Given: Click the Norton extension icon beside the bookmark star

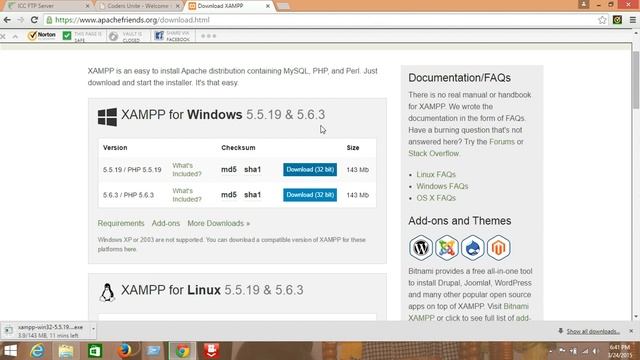Looking at the screenshot, I should pyautogui.click(x=617, y=20).
